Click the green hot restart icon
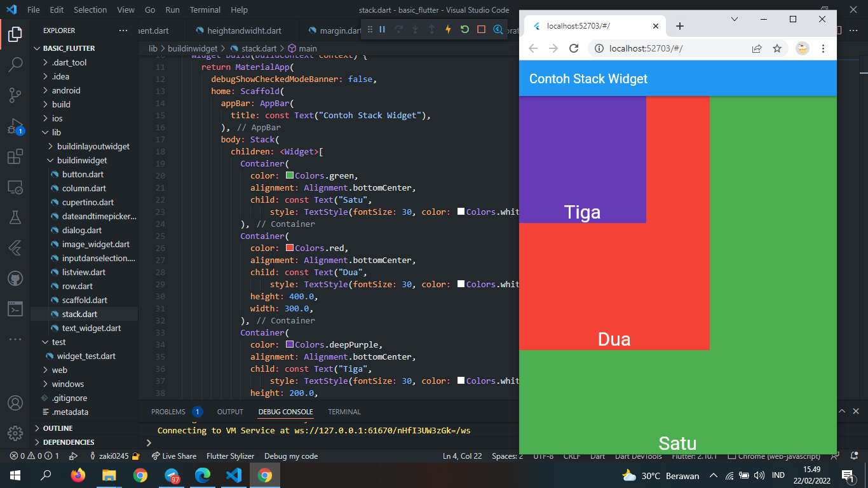The width and height of the screenshot is (868, 488). coord(465,29)
